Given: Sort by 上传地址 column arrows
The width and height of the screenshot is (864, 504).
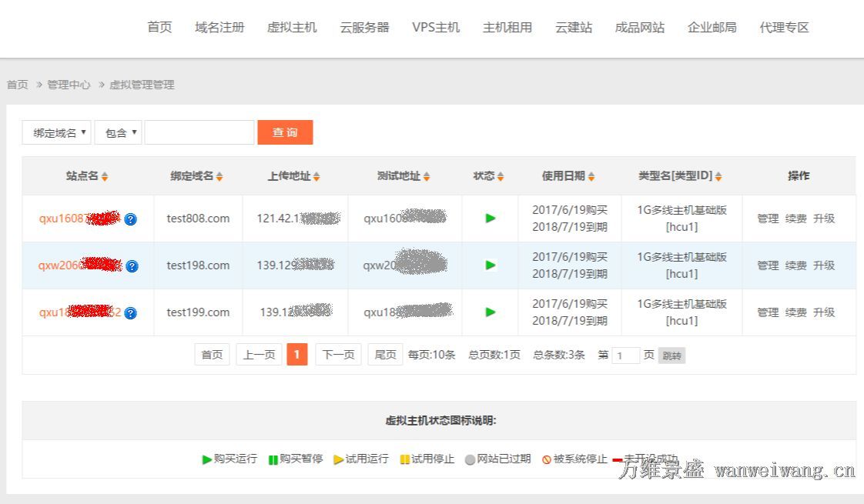Looking at the screenshot, I should tap(316, 176).
